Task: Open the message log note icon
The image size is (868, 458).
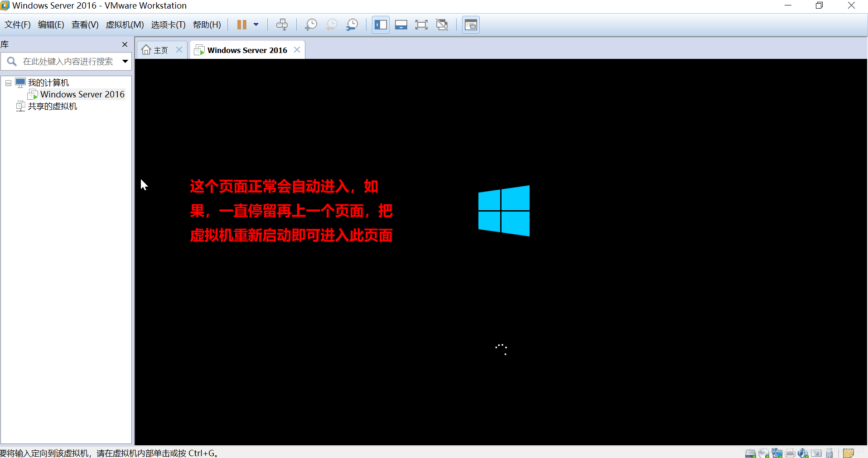Action: tap(849, 453)
